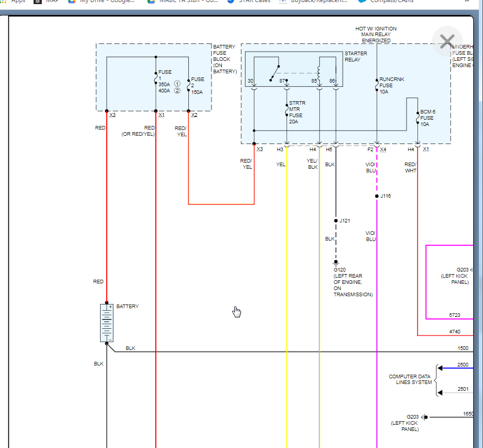
Task: Click the starter relay switch symbol
Action: point(275,73)
